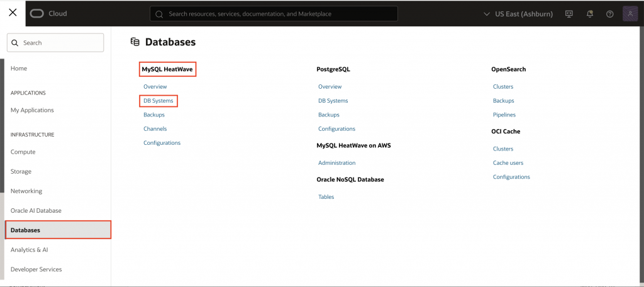This screenshot has width=644, height=287.
Task: Open the help question mark icon
Action: coord(610,14)
